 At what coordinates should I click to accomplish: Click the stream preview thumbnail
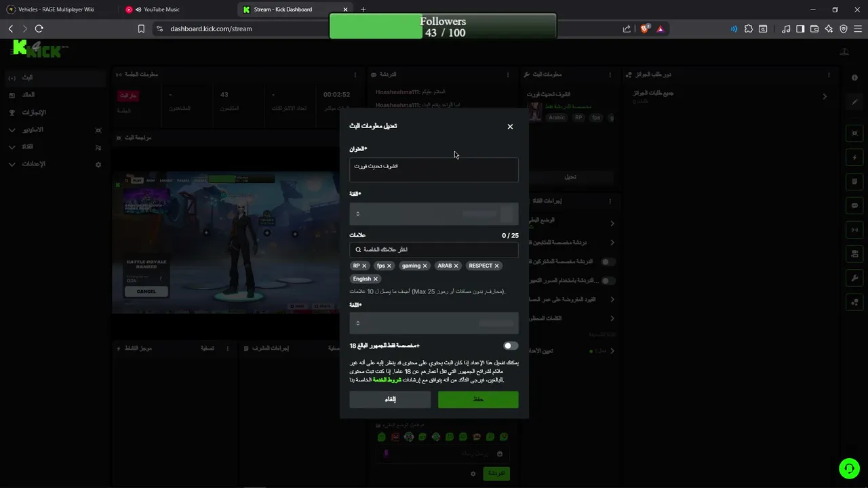coord(226,242)
